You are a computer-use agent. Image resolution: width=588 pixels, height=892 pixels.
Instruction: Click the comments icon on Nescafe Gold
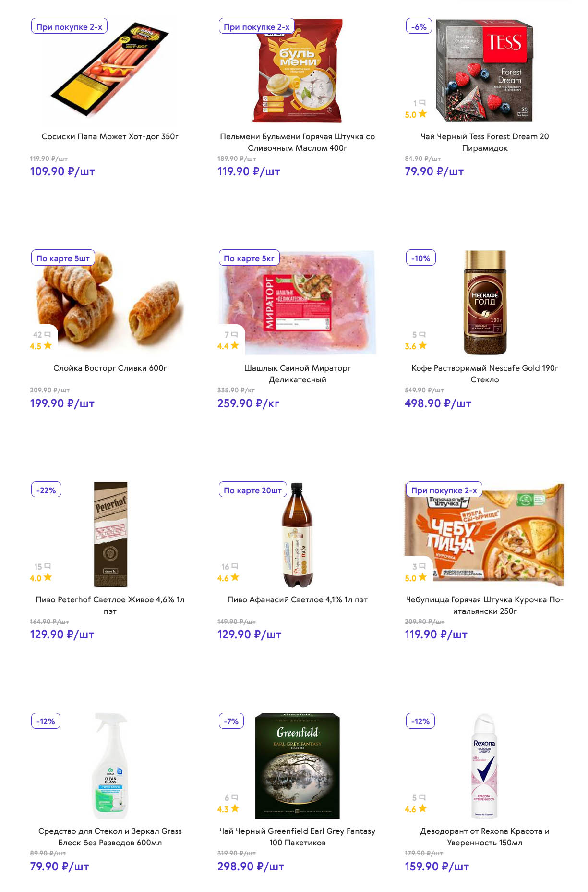422,334
